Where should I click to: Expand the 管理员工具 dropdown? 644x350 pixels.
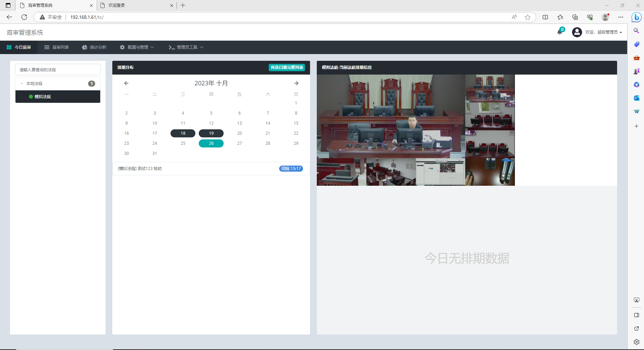(x=186, y=47)
